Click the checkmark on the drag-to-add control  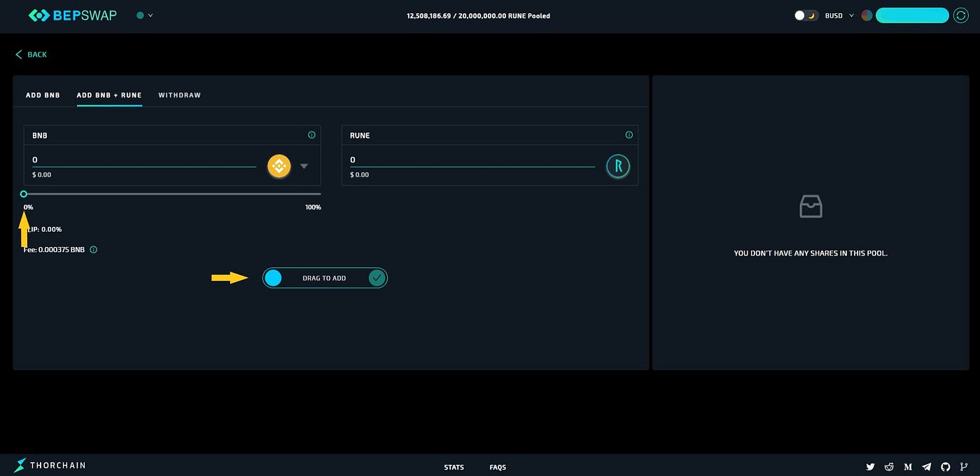tap(377, 278)
